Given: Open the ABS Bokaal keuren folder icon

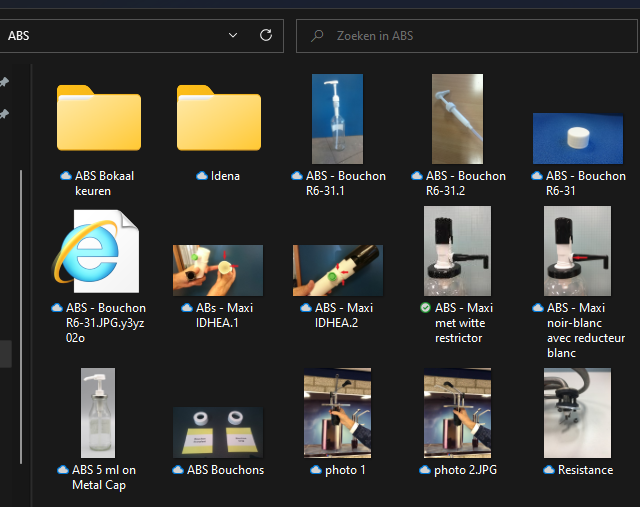Looking at the screenshot, I should [x=99, y=118].
